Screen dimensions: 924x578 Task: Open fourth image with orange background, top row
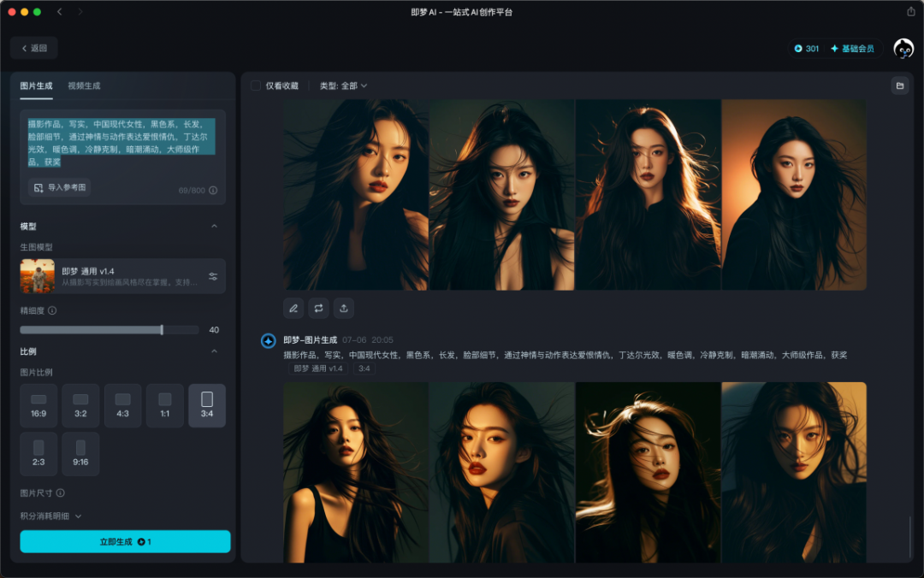pyautogui.click(x=794, y=195)
